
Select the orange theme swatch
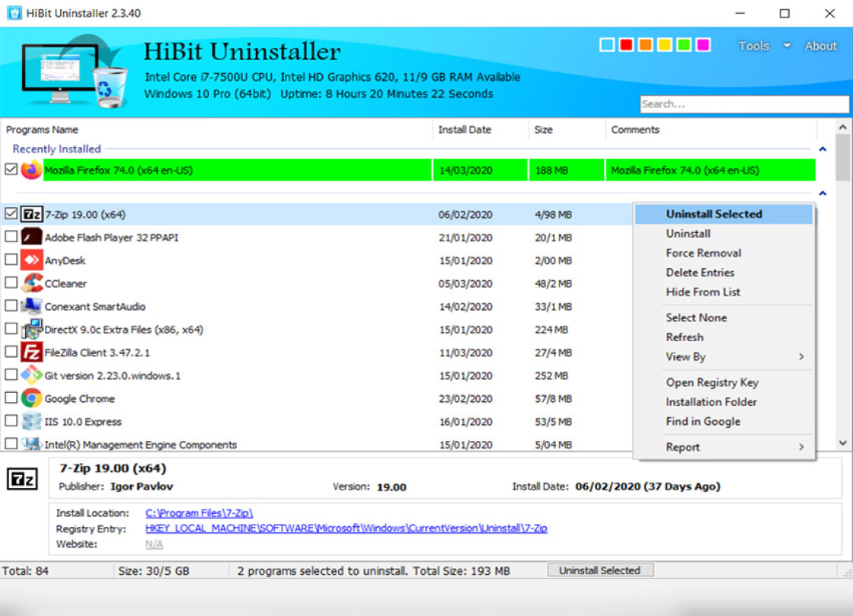pyautogui.click(x=645, y=45)
